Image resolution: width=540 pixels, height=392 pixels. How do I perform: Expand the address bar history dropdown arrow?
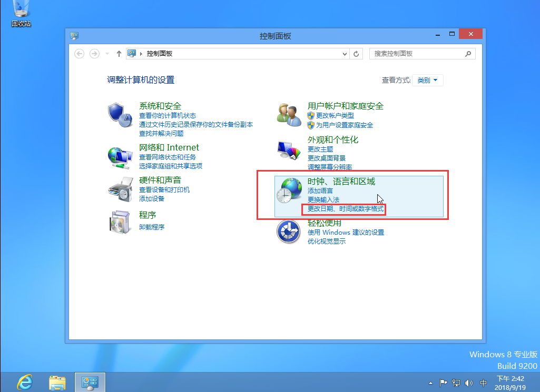[x=345, y=54]
